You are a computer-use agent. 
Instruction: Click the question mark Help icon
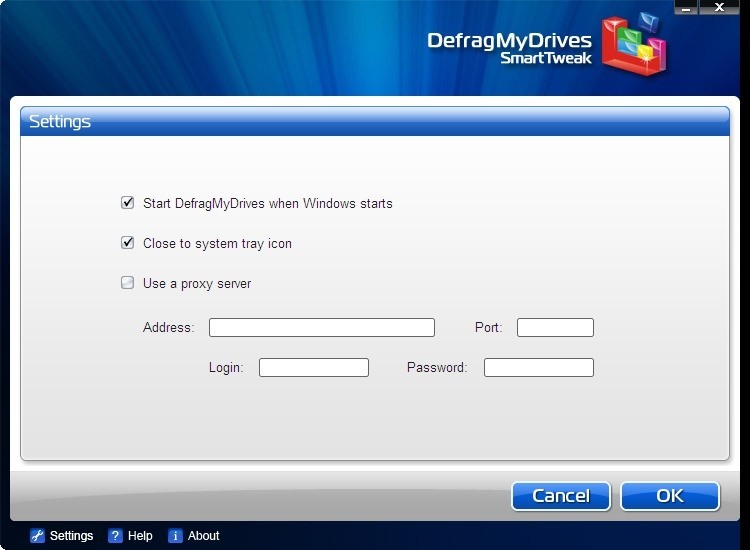click(x=115, y=536)
